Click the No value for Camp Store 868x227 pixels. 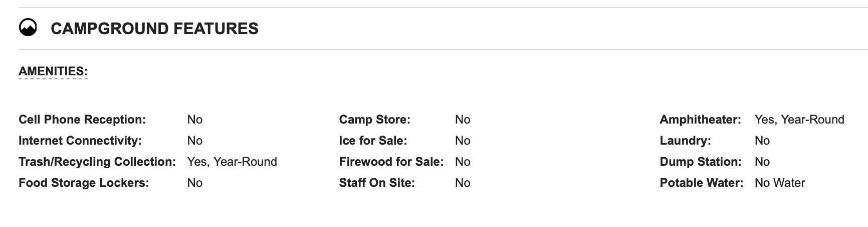463,120
